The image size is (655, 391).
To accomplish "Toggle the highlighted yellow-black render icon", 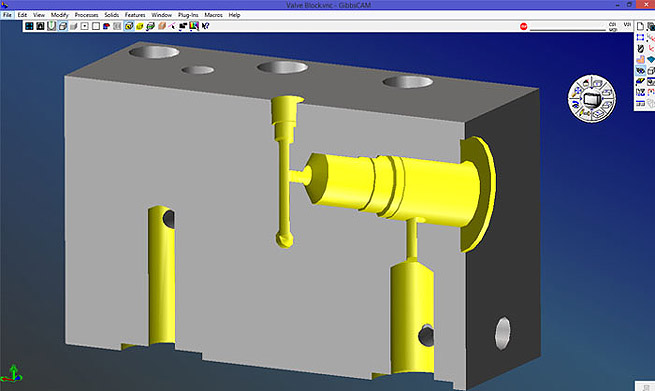I will [x=129, y=26].
